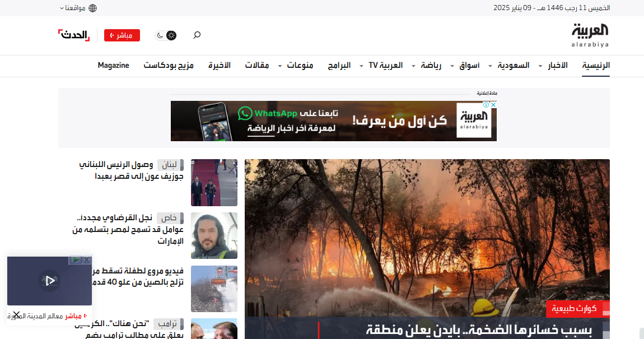This screenshot has width=644, height=339.
Task: Expand the أسواق dropdown arrow
Action: tap(452, 66)
